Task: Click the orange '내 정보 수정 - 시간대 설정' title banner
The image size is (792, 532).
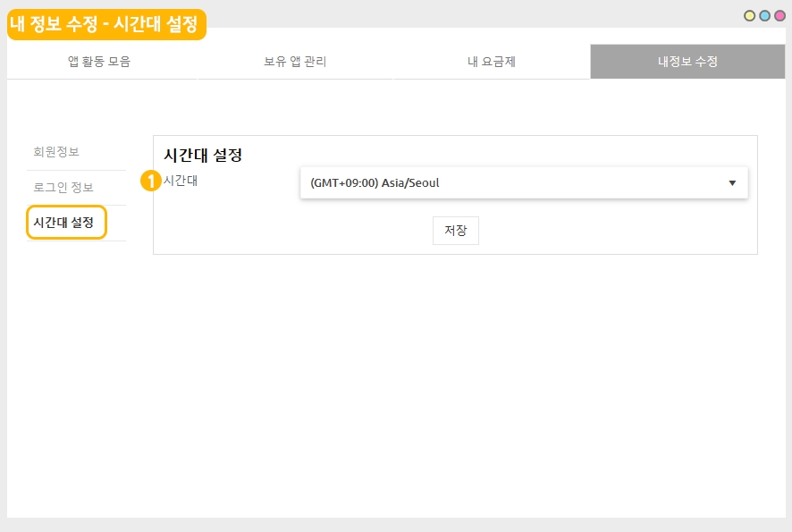Action: [106, 24]
